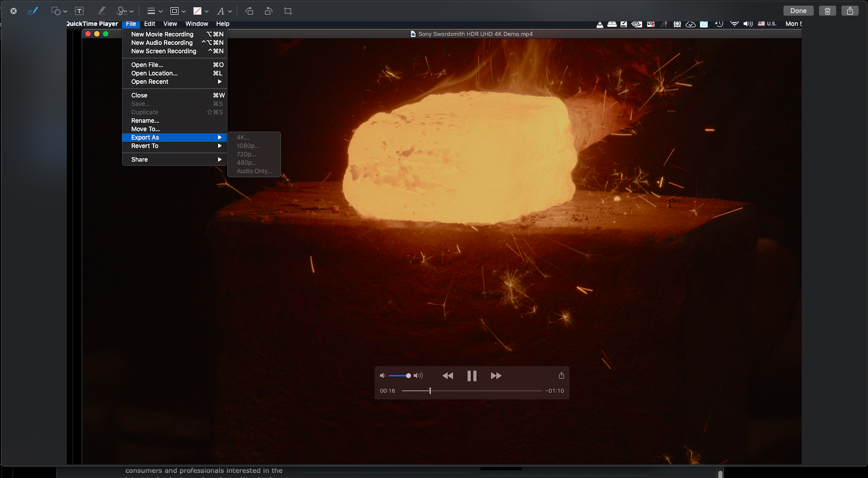Click the low volume speaker icon
Image resolution: width=868 pixels, height=478 pixels.
382,376
